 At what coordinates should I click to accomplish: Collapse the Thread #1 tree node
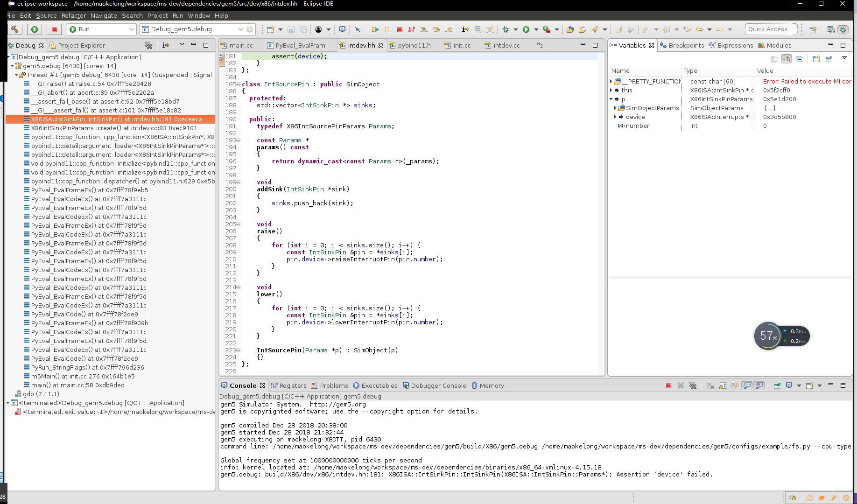16,75
